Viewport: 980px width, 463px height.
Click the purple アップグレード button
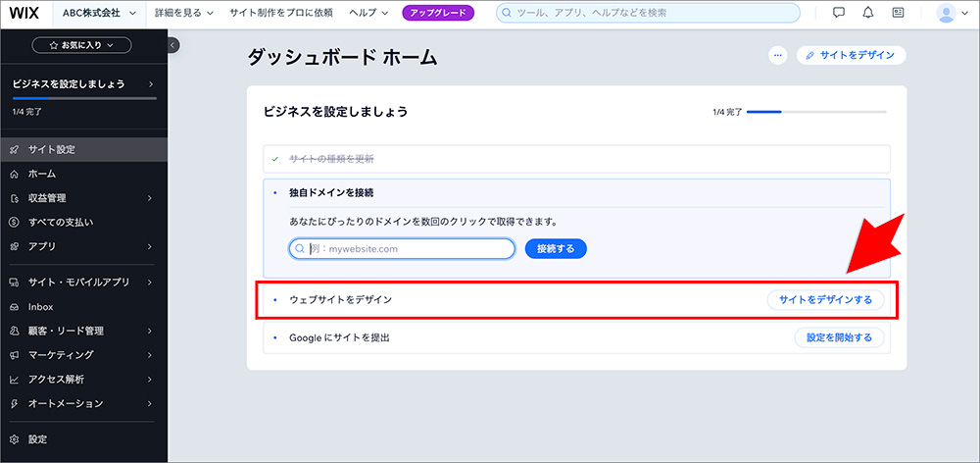pos(438,13)
